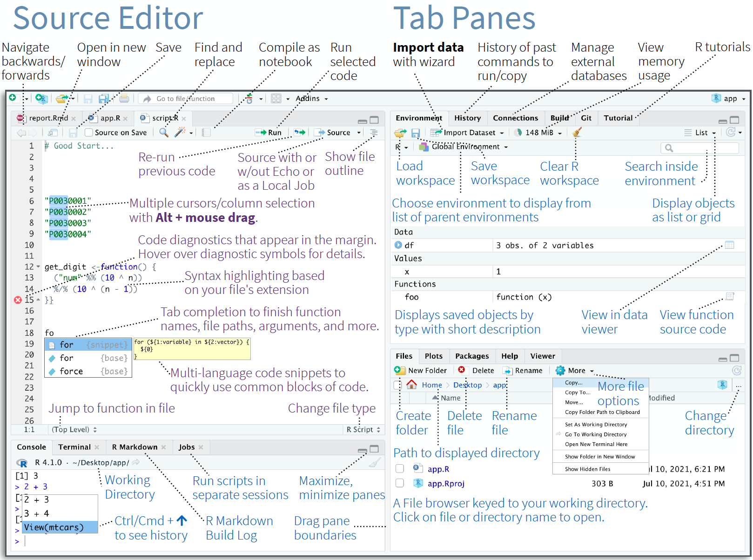Image resolution: width=753 pixels, height=560 pixels.
Task: Open the Source options dropdown arrow
Action: coord(359,133)
